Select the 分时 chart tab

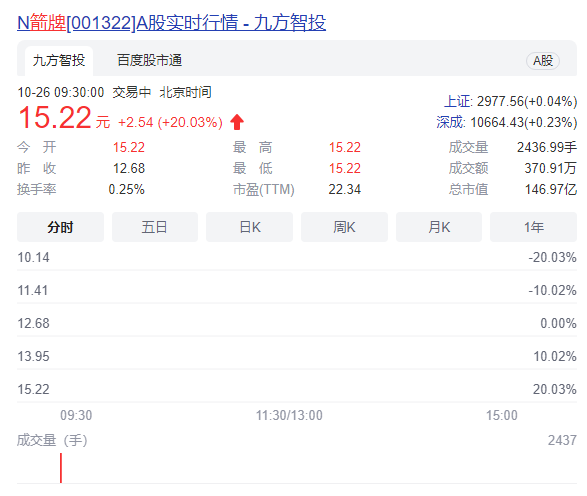[x=60, y=227]
